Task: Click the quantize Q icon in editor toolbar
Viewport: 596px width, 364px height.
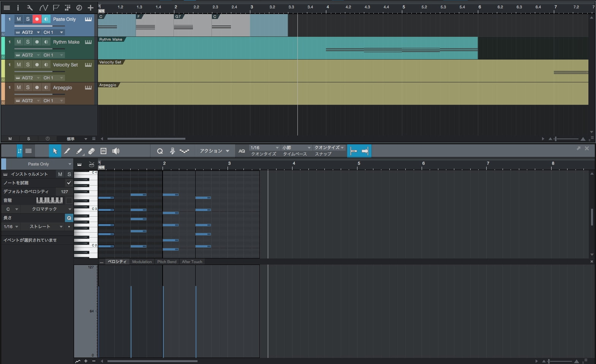Action: 160,151
